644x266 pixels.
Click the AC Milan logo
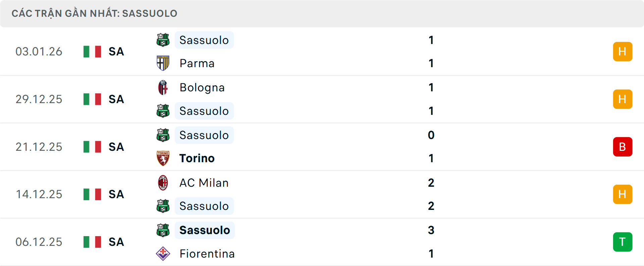(163, 183)
